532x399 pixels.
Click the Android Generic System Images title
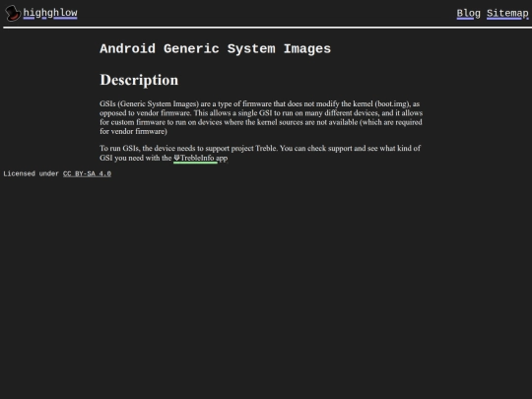coord(215,49)
